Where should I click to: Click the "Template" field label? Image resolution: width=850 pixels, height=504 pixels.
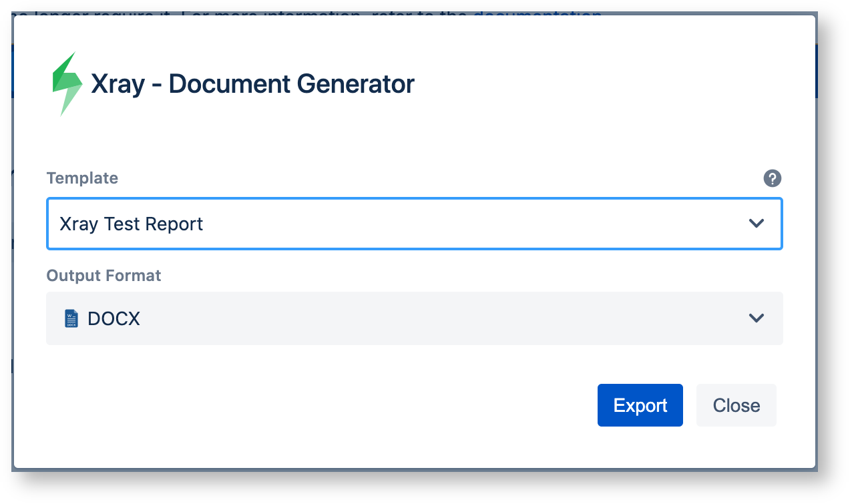pos(82,178)
